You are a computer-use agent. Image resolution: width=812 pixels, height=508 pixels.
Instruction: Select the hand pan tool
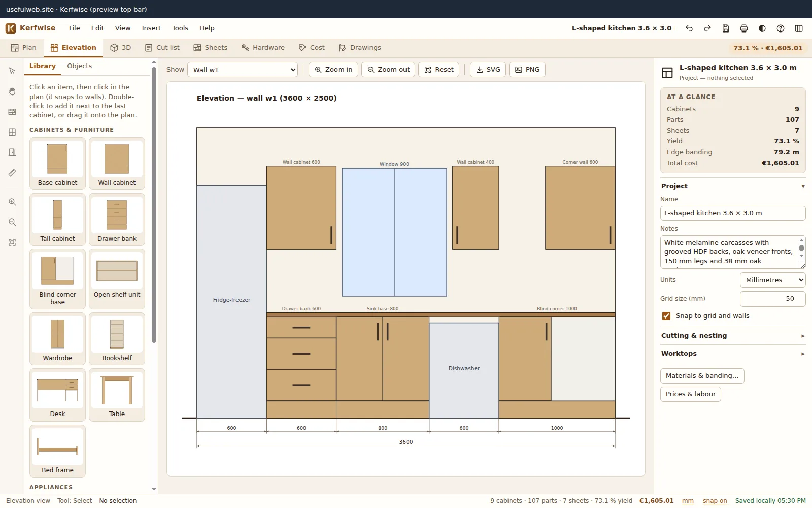click(12, 91)
